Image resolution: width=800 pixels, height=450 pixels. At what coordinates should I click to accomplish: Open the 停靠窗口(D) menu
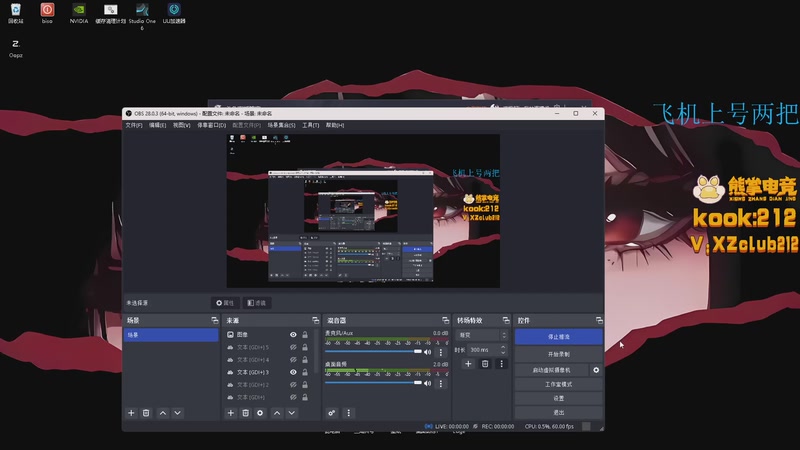click(x=212, y=125)
